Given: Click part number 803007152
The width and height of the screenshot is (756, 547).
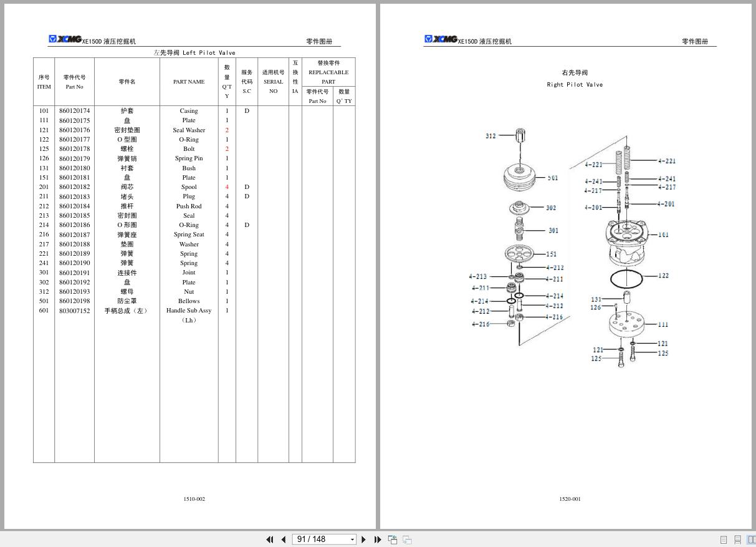Looking at the screenshot, I should pyautogui.click(x=75, y=311).
